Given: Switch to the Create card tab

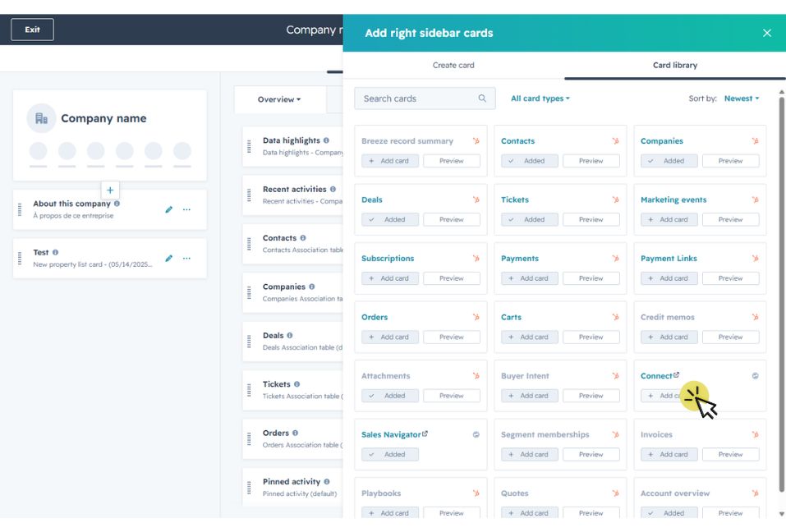Looking at the screenshot, I should [453, 65].
